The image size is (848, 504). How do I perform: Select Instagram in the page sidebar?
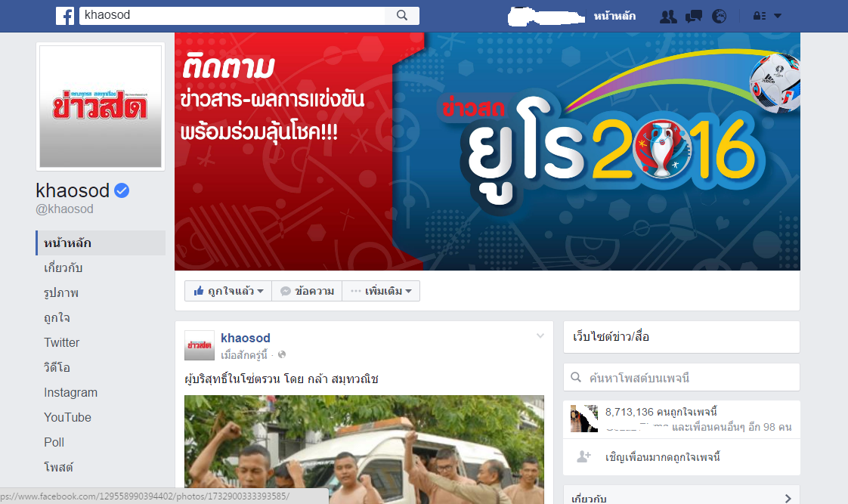coord(71,393)
